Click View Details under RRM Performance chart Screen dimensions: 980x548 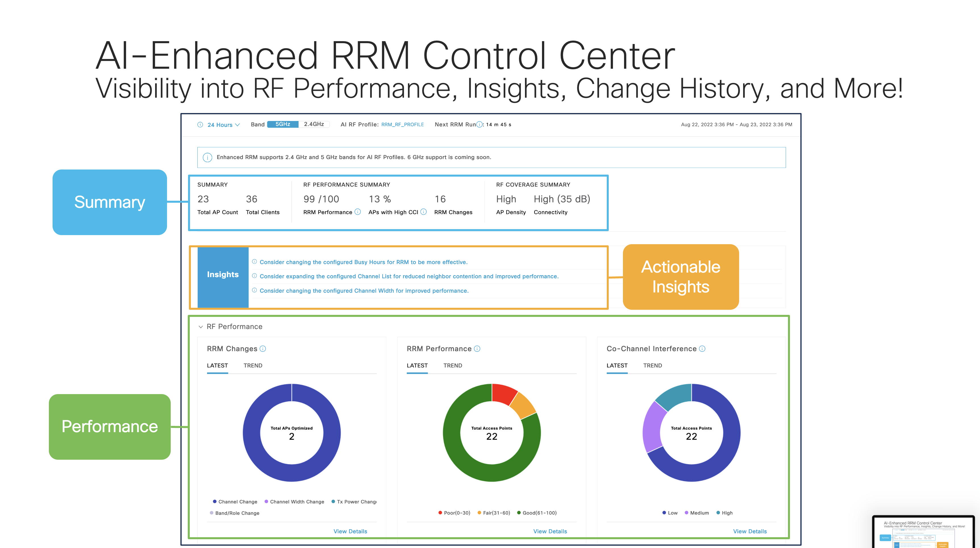550,531
